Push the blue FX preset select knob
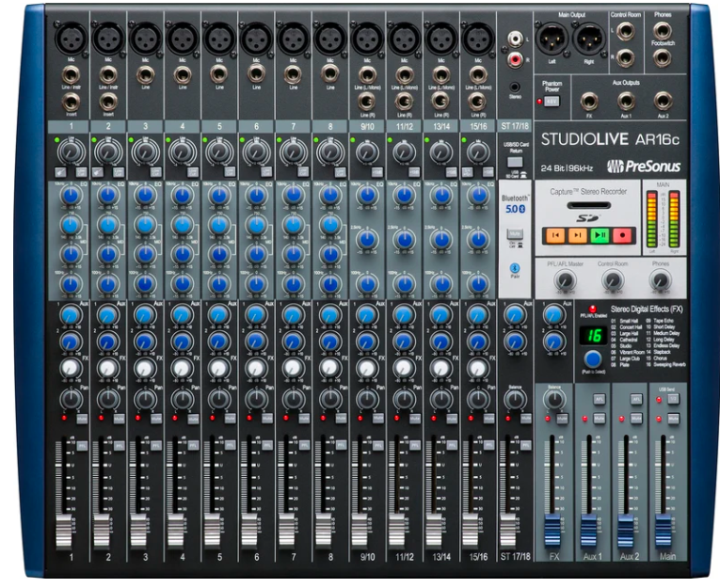 [593, 359]
